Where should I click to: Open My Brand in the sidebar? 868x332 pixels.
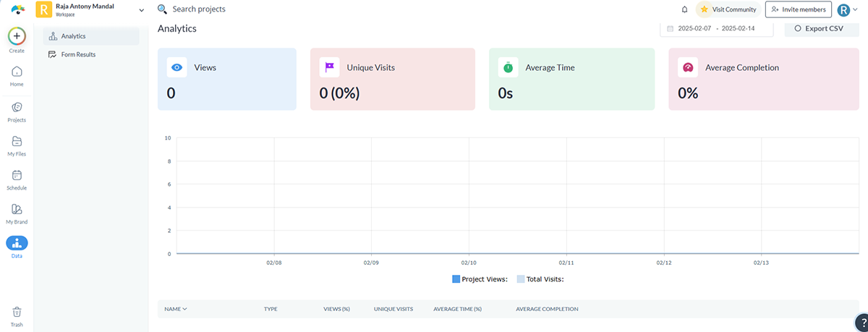(x=17, y=213)
